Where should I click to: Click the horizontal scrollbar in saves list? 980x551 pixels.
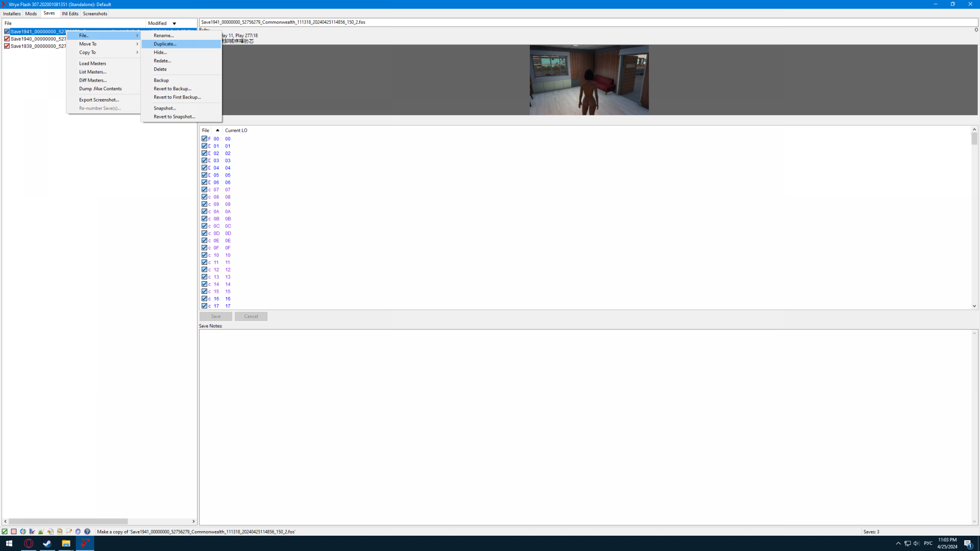click(68, 521)
